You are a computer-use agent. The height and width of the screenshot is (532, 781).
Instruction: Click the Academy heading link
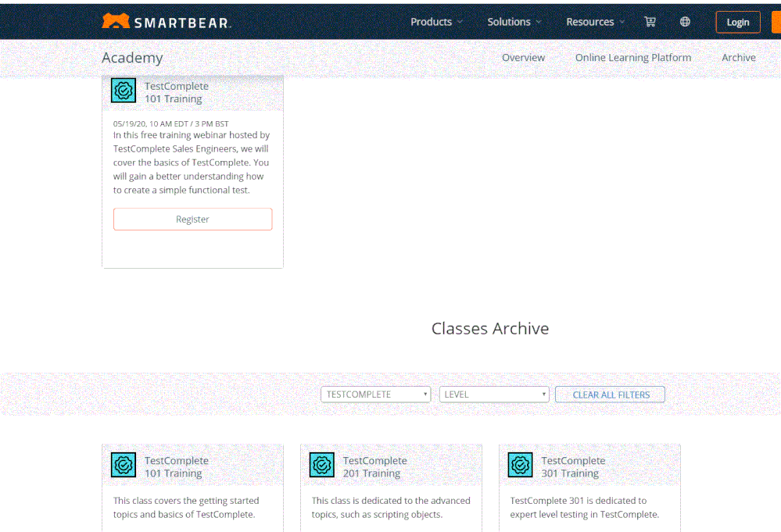pyautogui.click(x=132, y=58)
